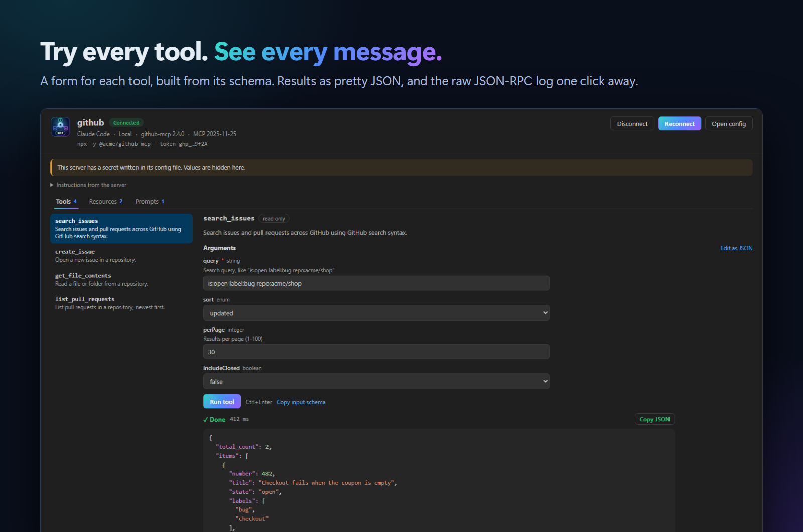The image size is (803, 532).
Task: Click the Connected status badge
Action: 126,123
